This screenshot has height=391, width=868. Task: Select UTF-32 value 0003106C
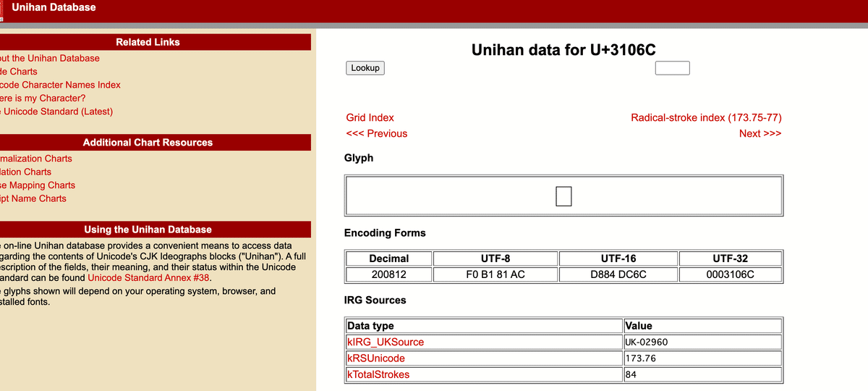[730, 274]
